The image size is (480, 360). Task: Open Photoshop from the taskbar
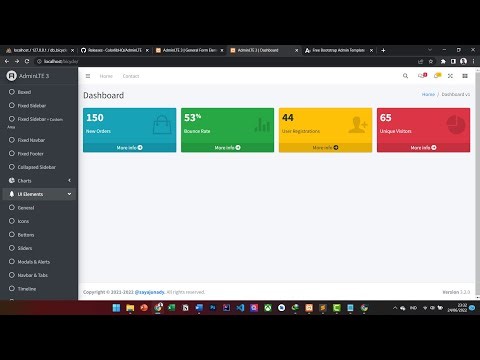(213, 308)
